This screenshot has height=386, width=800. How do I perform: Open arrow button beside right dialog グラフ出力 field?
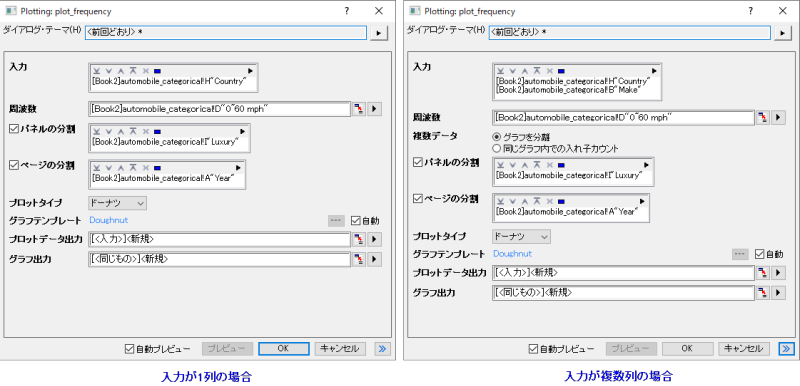(778, 293)
